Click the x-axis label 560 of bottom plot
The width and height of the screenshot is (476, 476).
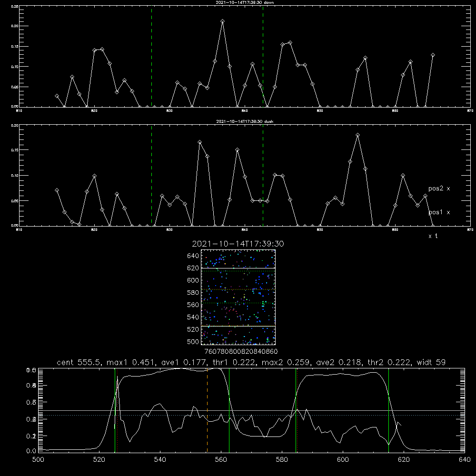[221, 460]
